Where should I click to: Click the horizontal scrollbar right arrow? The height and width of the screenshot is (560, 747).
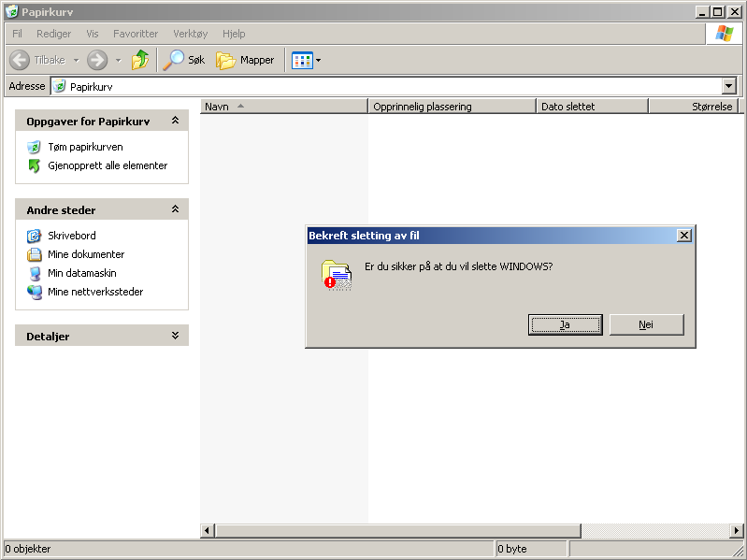(x=736, y=530)
